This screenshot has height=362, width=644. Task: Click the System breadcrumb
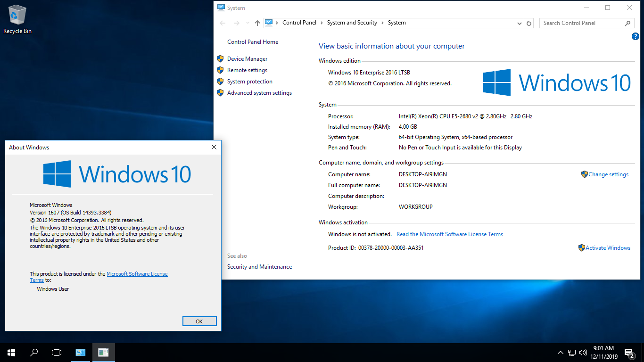coord(397,23)
